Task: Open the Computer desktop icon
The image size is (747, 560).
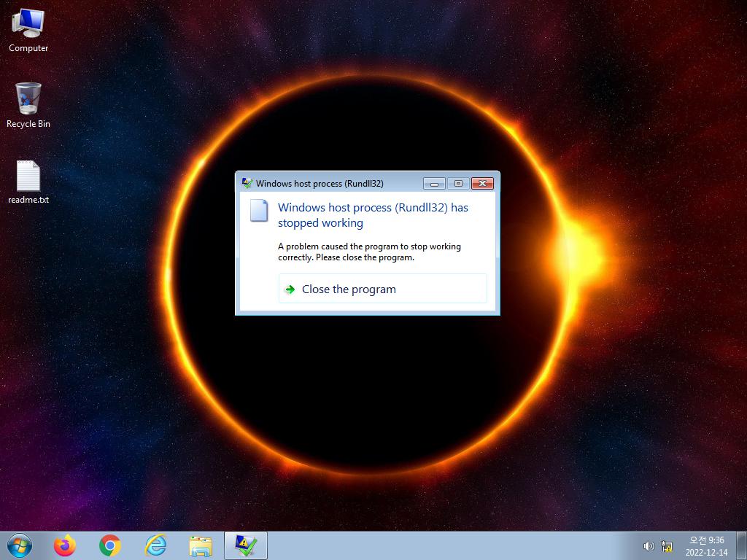Action: (28, 31)
